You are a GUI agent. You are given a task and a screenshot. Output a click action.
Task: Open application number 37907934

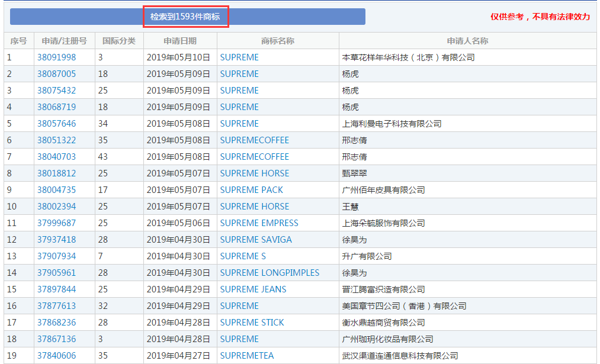(57, 256)
